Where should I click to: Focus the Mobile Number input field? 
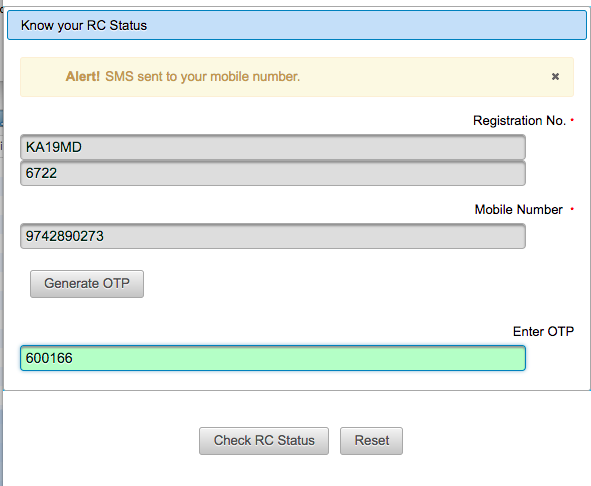point(273,236)
